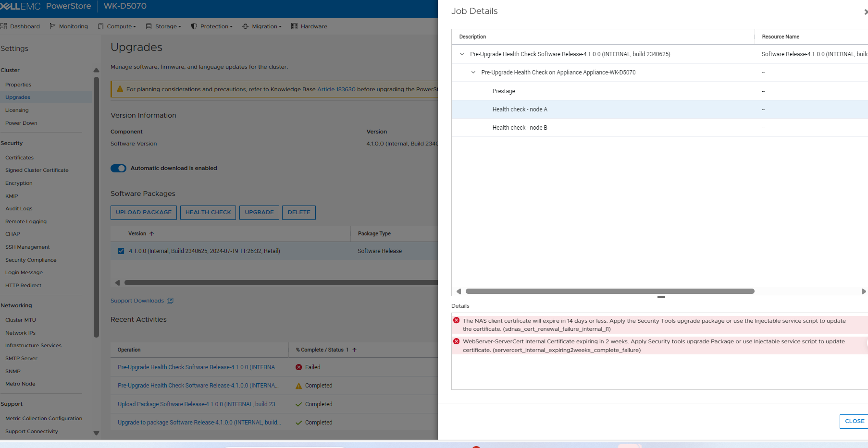Image resolution: width=868 pixels, height=448 pixels.
Task: Click the left arrow of the Job Details scrollbar
Action: pyautogui.click(x=459, y=291)
